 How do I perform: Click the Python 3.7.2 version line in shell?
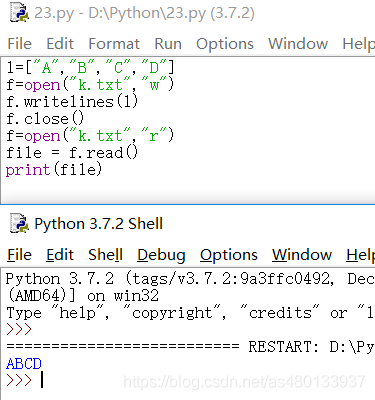click(190, 278)
